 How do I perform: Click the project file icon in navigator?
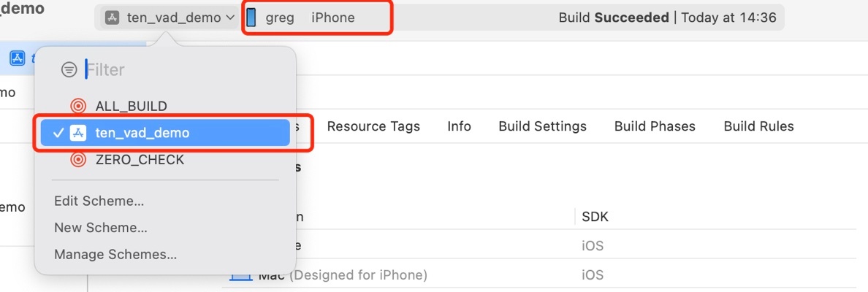(18, 58)
